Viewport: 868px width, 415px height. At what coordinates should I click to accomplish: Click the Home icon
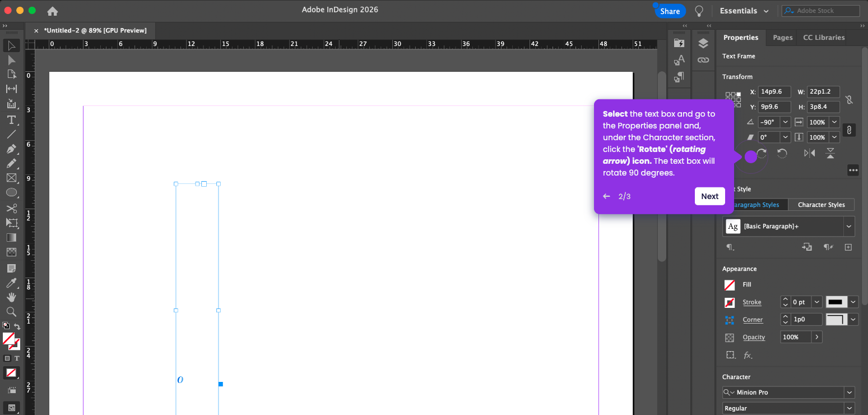click(53, 11)
